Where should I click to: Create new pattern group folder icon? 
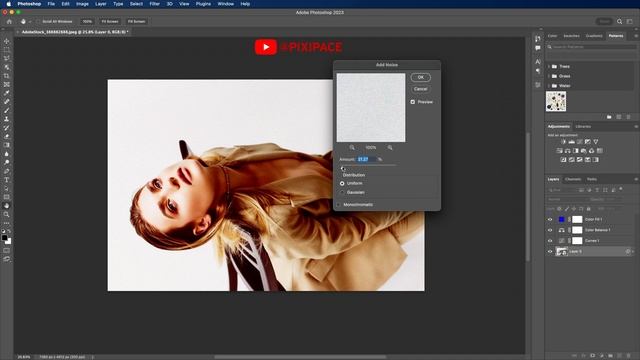pos(609,117)
